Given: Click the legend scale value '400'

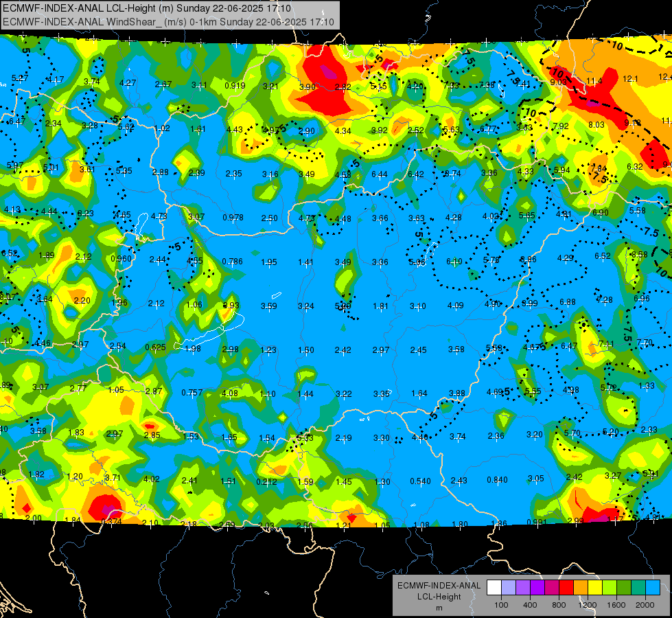Looking at the screenshot, I should 530,605.
